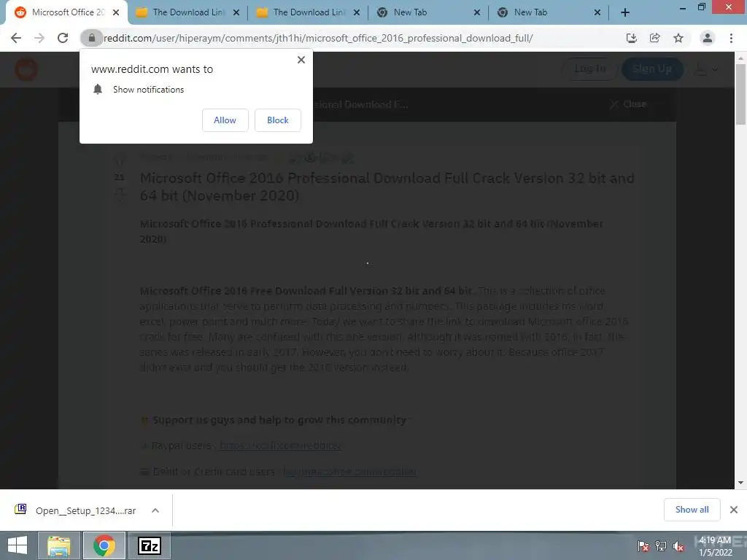Image resolution: width=747 pixels, height=560 pixels.
Task: Go back using the browser back arrow
Action: point(16,38)
